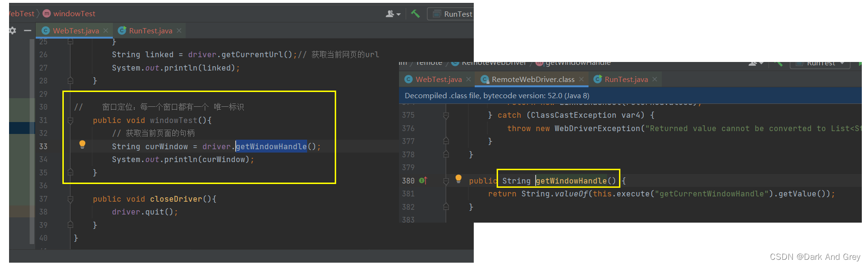The height and width of the screenshot is (266, 868).
Task: Click WebDriverException on line 376
Action: click(598, 128)
